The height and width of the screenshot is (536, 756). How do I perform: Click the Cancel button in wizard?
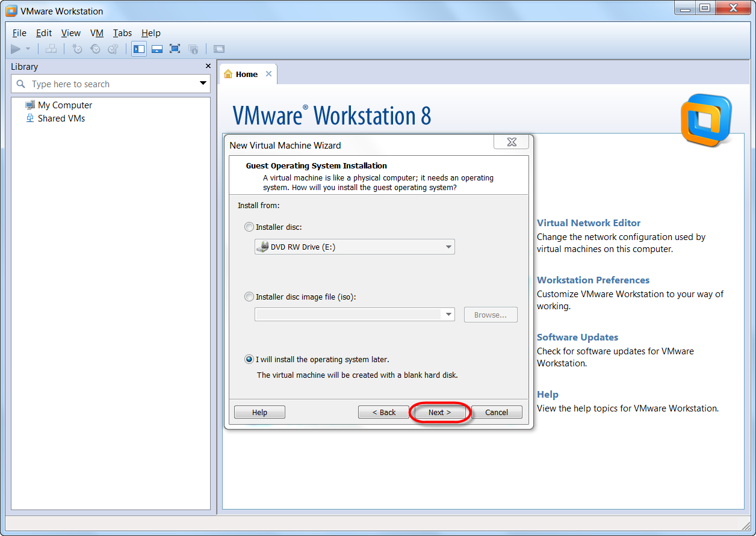497,412
